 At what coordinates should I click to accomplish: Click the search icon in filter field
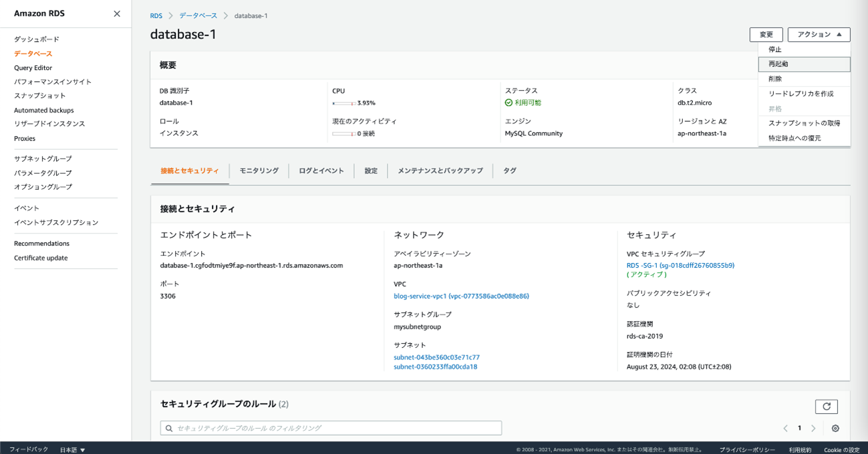[x=170, y=428]
